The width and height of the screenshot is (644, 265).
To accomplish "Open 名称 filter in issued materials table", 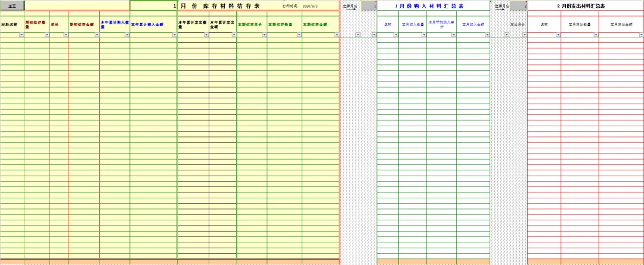I will pos(558,35).
